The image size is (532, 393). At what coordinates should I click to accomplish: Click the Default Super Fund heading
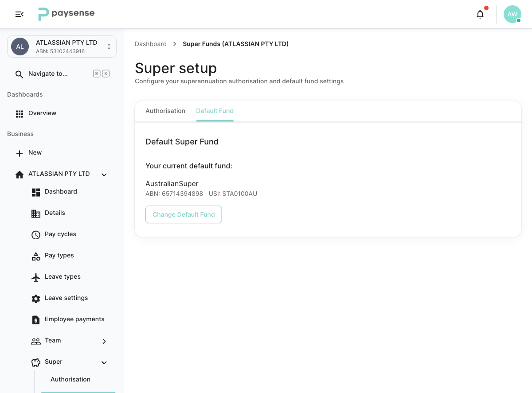182,142
